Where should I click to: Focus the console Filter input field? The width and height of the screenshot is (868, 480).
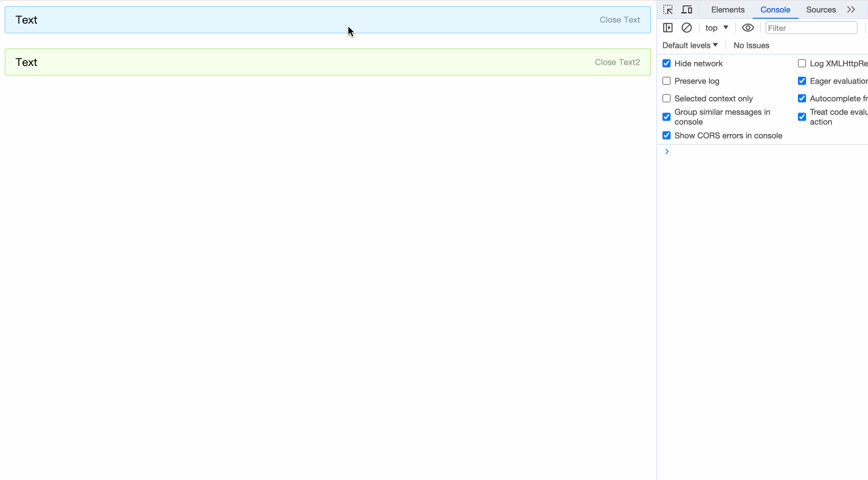(811, 28)
